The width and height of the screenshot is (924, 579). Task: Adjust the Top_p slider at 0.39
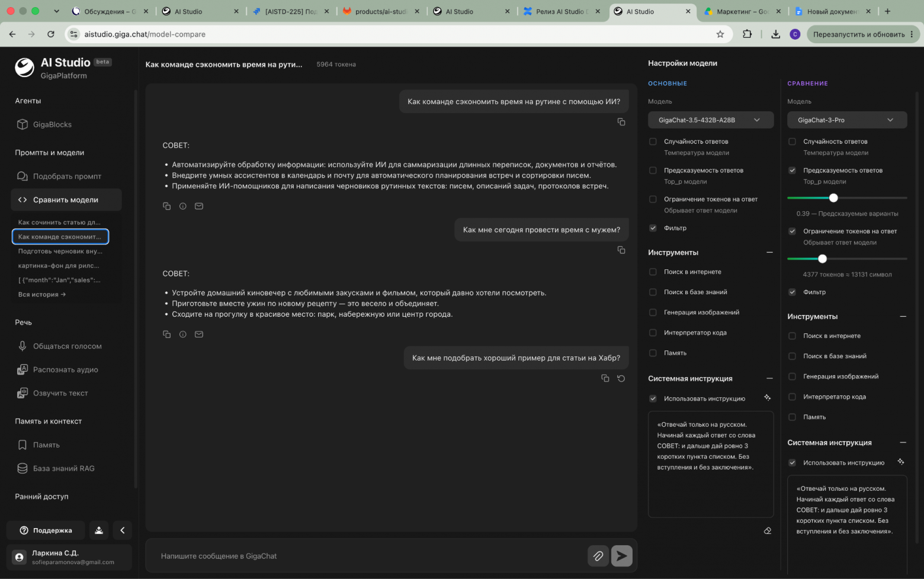tap(833, 198)
